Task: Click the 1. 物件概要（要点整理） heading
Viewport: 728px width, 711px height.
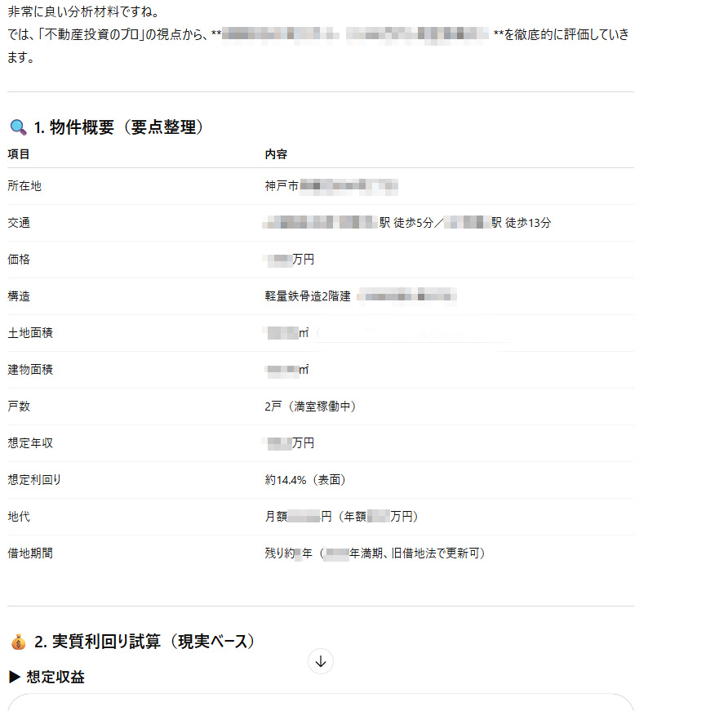Action: 118,127
